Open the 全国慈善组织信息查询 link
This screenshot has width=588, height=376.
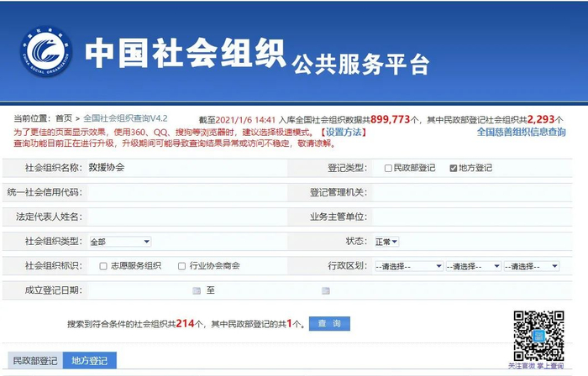[522, 132]
